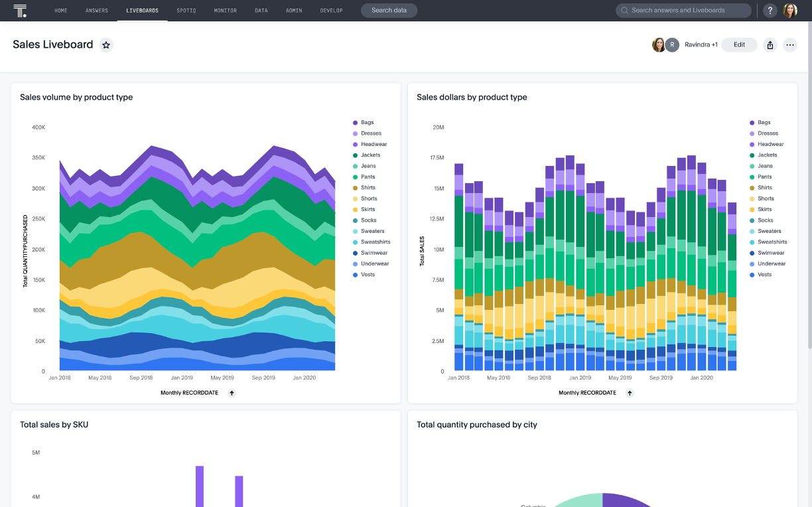This screenshot has width=812, height=507.
Task: Toggle Socks in sales volume legend
Action: (x=365, y=220)
